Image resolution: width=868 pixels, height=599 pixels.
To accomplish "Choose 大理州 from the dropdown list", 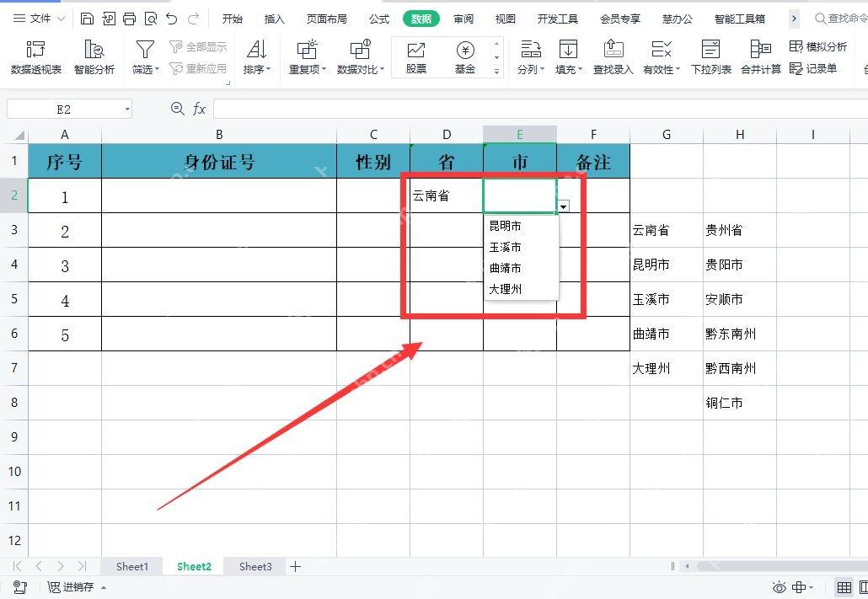I will coord(521,289).
